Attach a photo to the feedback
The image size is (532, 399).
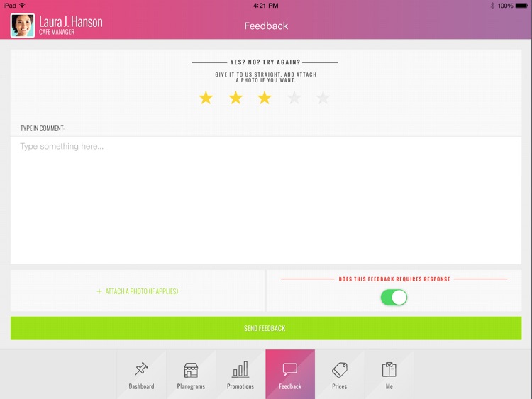(x=138, y=291)
